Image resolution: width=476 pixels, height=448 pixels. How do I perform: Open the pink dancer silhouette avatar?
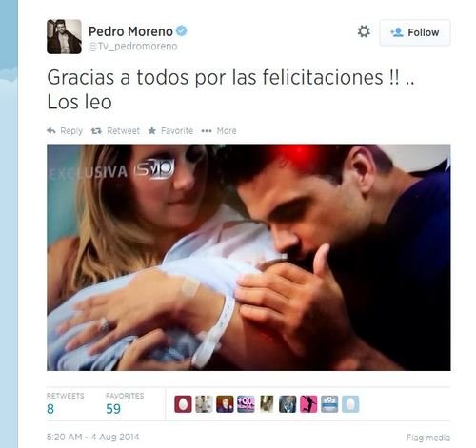[308, 404]
